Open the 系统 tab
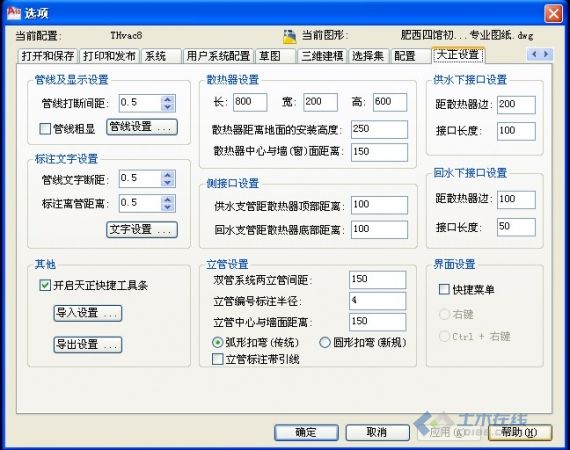Screen dimensions: 570x450 coord(161,56)
